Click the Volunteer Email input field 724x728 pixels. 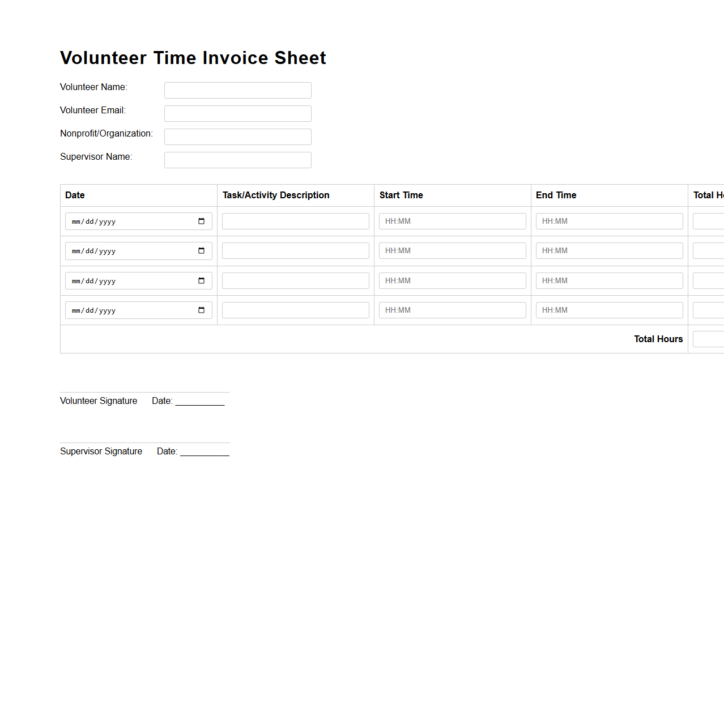pos(237,113)
